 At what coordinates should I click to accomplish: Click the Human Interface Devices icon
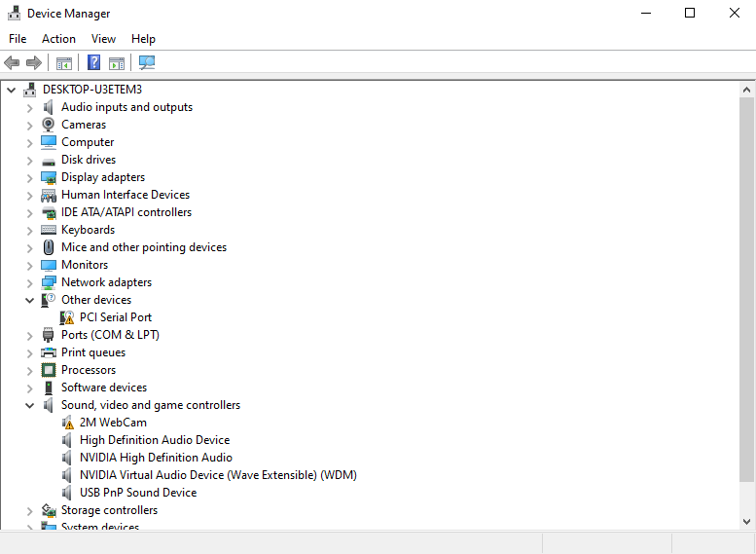coord(49,195)
